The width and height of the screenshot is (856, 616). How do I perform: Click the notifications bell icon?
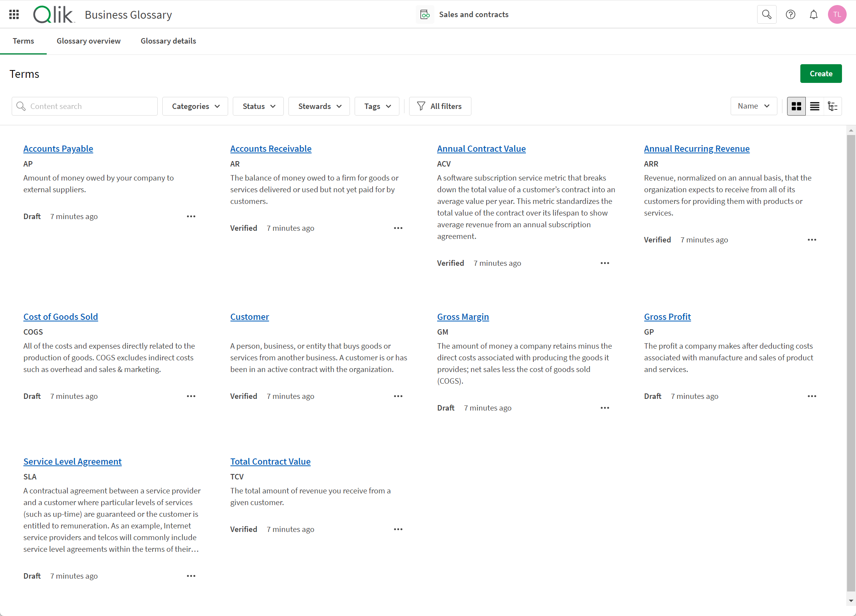(x=814, y=15)
